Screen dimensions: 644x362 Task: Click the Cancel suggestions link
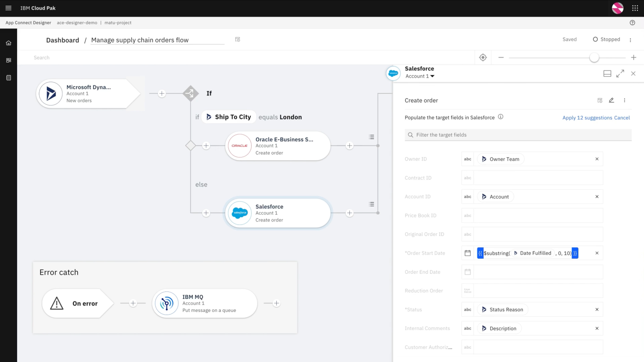point(622,118)
